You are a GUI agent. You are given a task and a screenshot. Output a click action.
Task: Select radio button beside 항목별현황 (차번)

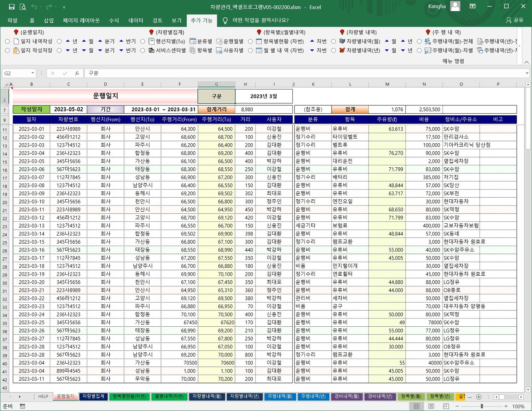[x=250, y=41]
